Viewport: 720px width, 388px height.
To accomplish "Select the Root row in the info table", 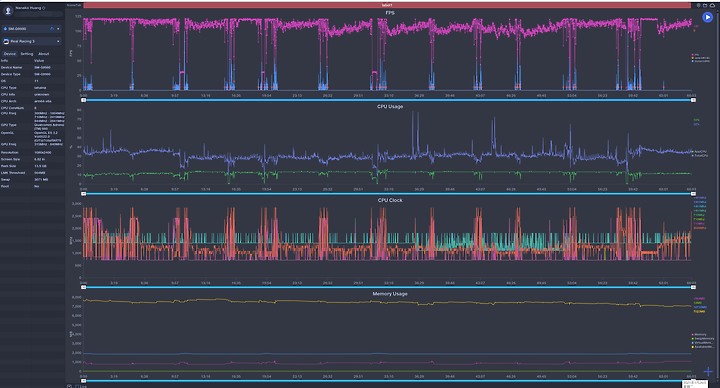I will 33,186.
